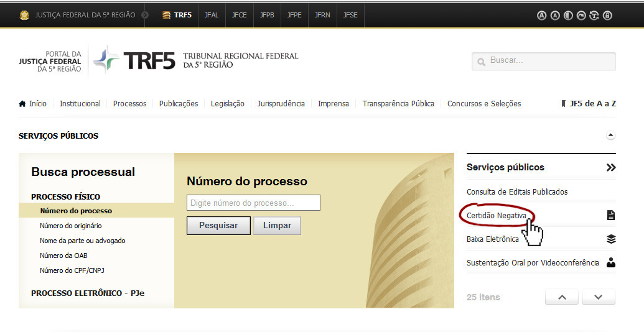The width and height of the screenshot is (644, 332).
Task: Expand PROCESSO ELETRÔNICO - PJe section
Action: click(x=88, y=293)
